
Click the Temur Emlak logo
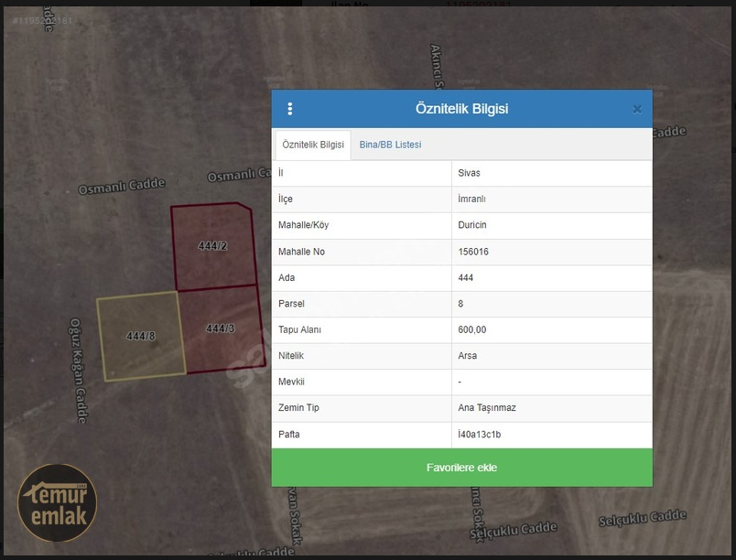tap(58, 503)
